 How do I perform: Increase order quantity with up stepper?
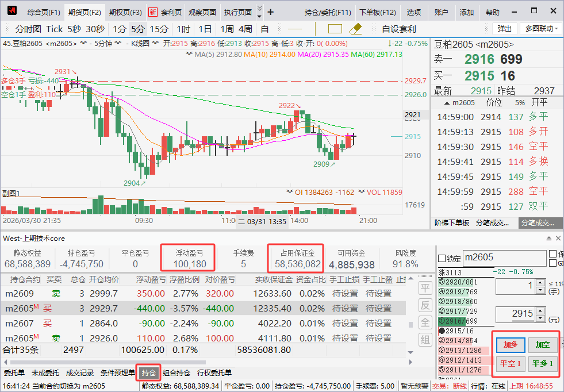point(542,283)
